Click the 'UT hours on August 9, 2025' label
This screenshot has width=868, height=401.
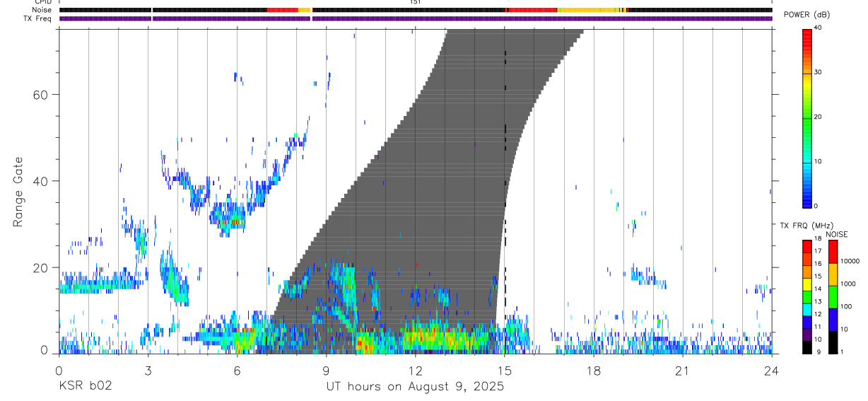pos(415,387)
